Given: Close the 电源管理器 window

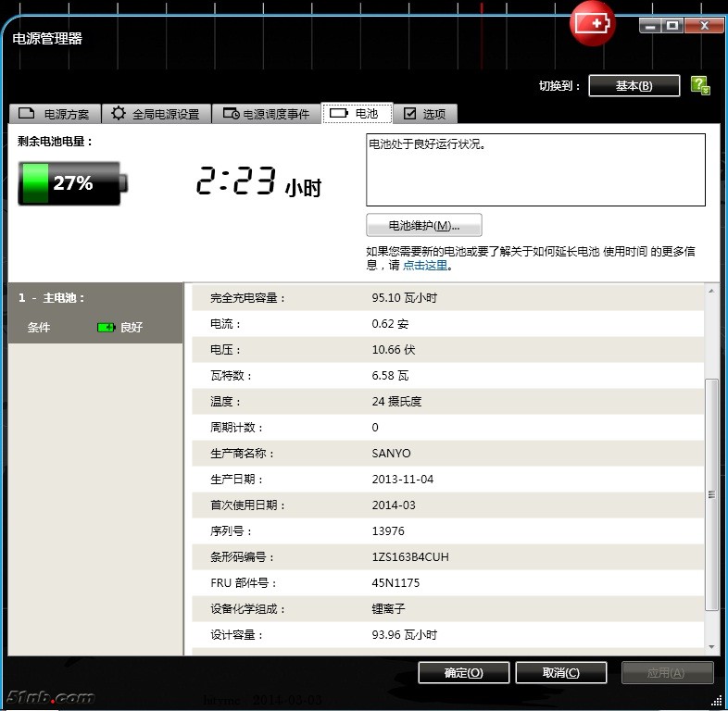Looking at the screenshot, I should (x=704, y=26).
